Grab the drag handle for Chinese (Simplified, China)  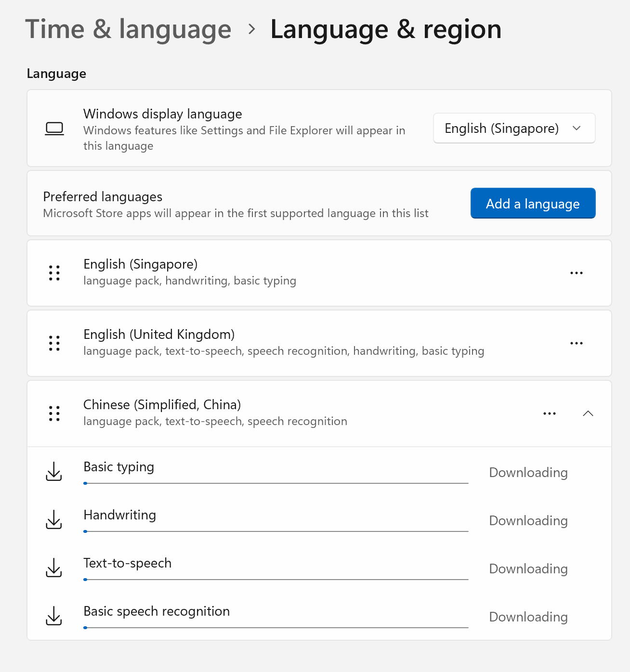coord(54,414)
